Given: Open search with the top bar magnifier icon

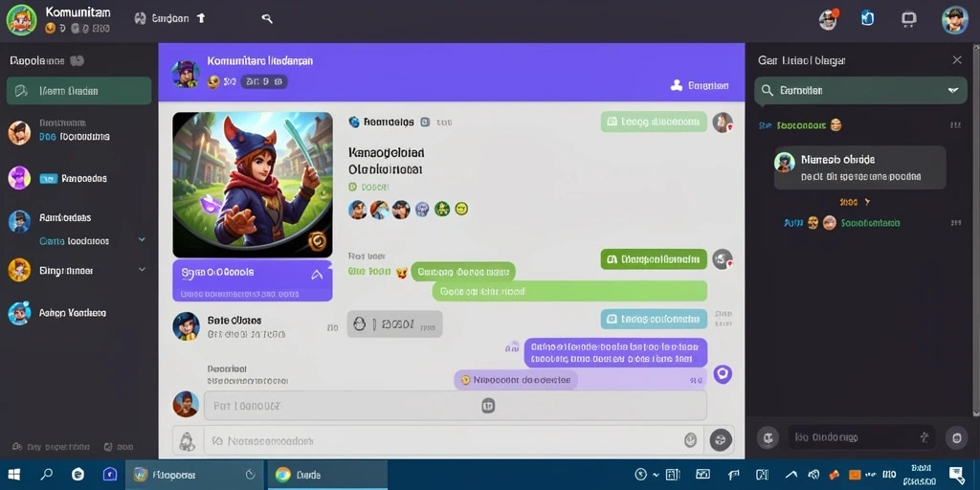Looking at the screenshot, I should pos(267,19).
